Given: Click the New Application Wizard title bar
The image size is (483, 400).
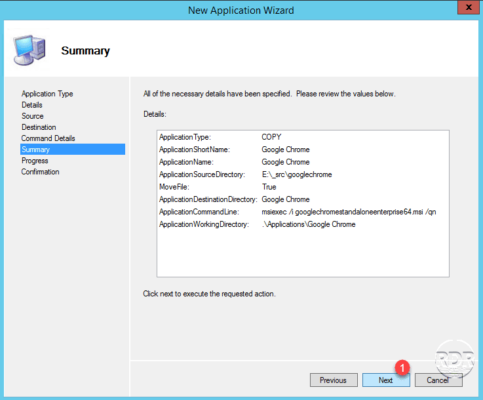Looking at the screenshot, I should 241,10.
